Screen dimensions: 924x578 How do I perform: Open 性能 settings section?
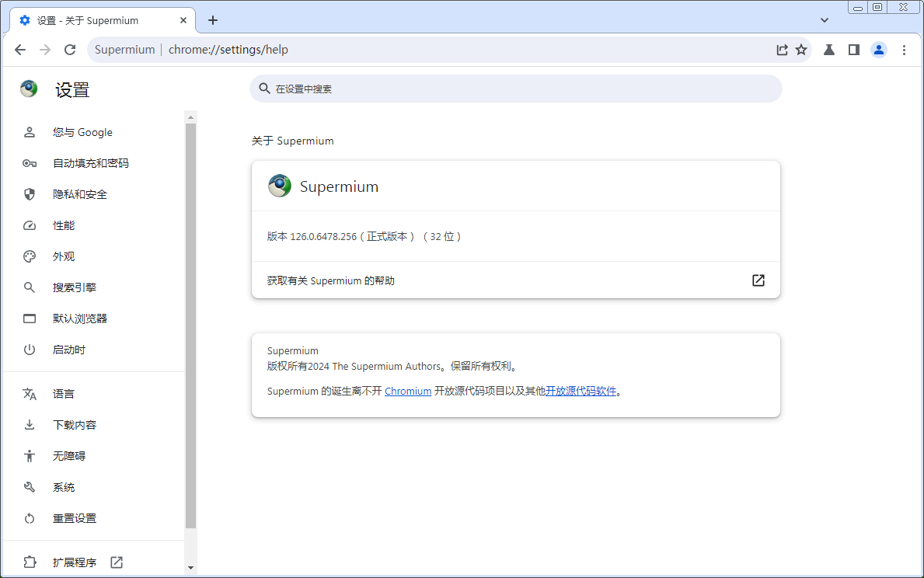pos(94,225)
